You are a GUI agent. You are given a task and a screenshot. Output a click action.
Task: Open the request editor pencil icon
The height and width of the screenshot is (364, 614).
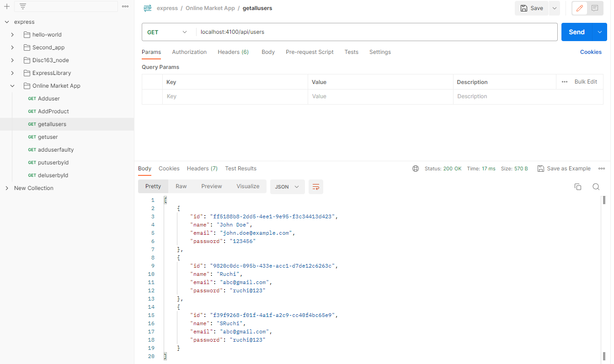tap(579, 8)
